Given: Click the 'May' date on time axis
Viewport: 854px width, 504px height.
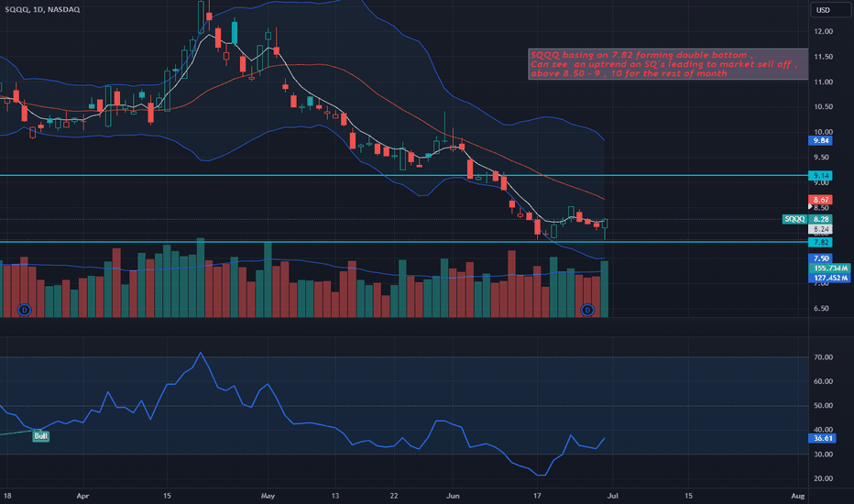Looking at the screenshot, I should [x=268, y=496].
